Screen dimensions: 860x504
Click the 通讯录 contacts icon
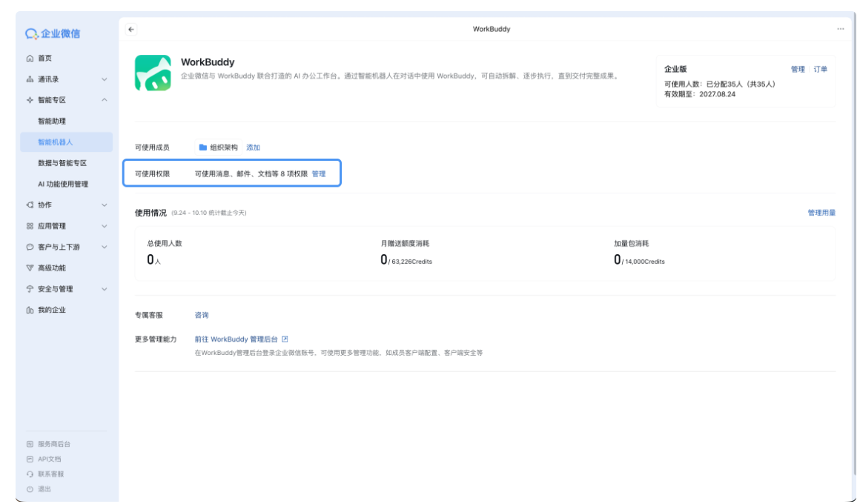pyautogui.click(x=30, y=79)
